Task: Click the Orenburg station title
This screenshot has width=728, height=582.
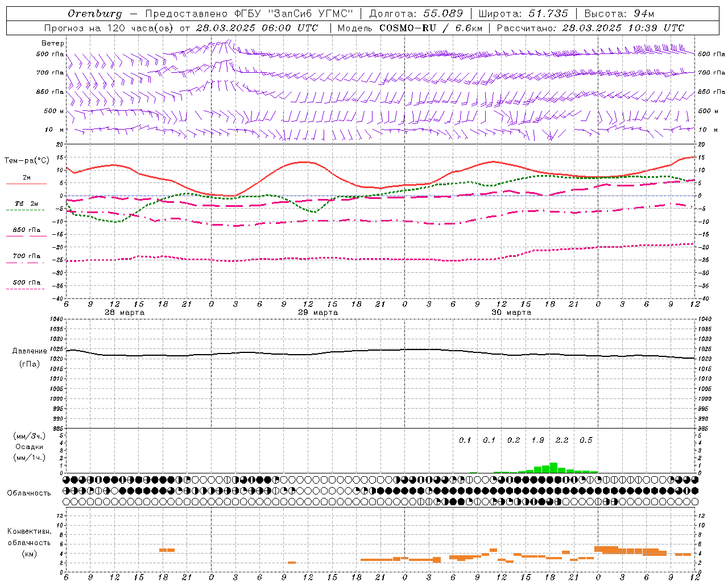Action: click(94, 14)
